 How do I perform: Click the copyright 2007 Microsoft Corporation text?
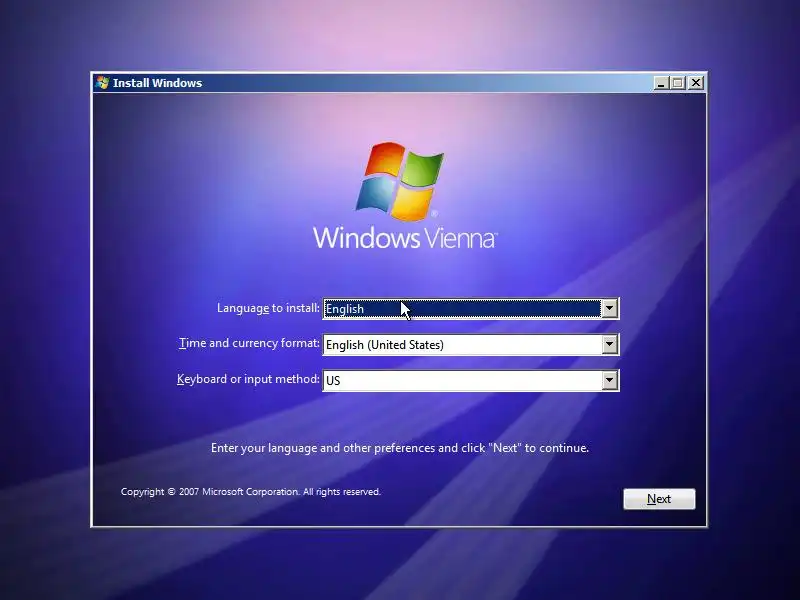click(251, 492)
